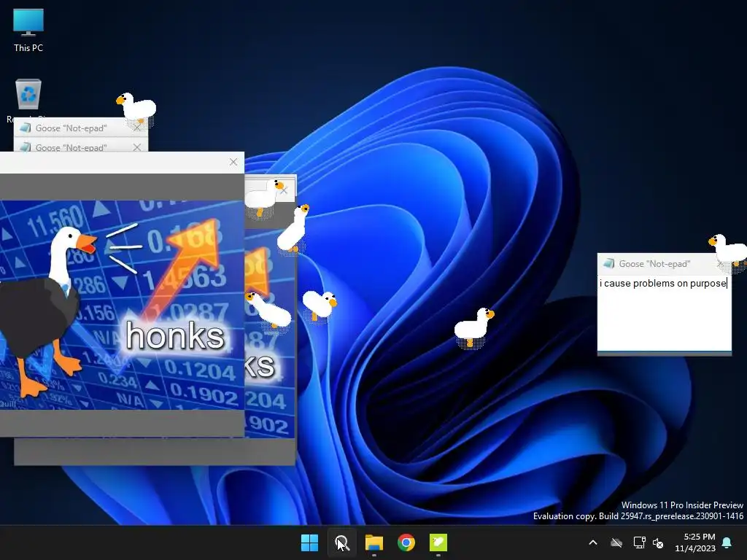Close the honks meme image window
Viewport: 747px width, 560px height.
pyautogui.click(x=233, y=162)
